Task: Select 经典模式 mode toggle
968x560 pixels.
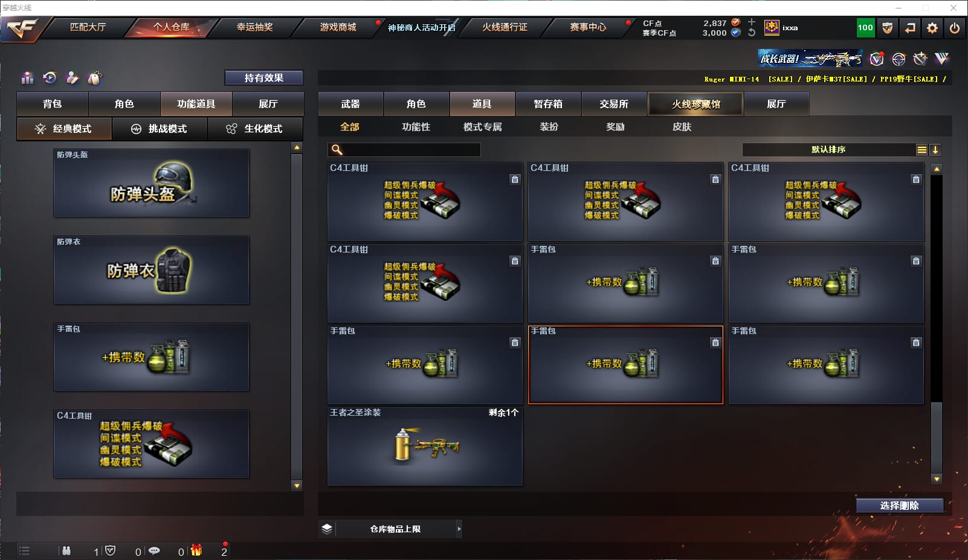Action: [x=64, y=129]
